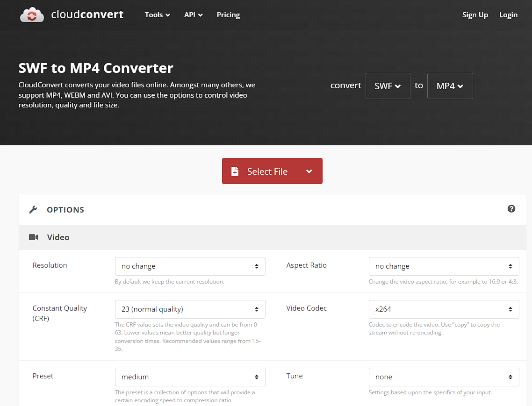The image size is (532, 406).
Task: Click the 'Change the video aspect ratio' hint
Action: (443, 282)
